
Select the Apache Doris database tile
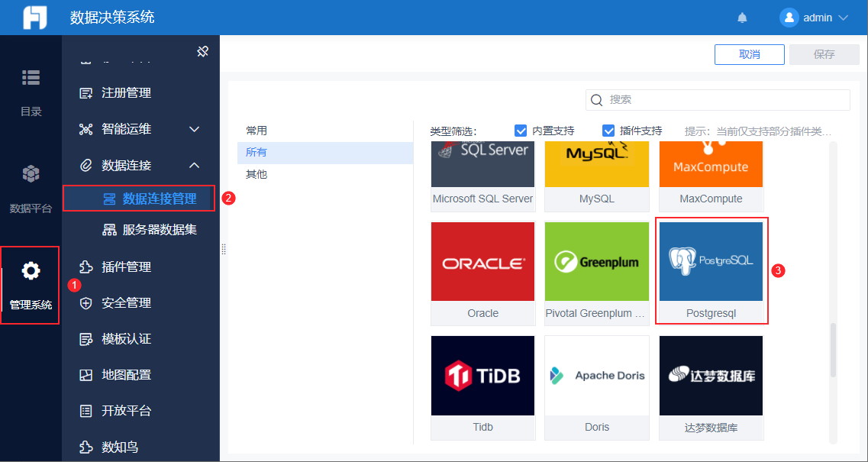[597, 387]
